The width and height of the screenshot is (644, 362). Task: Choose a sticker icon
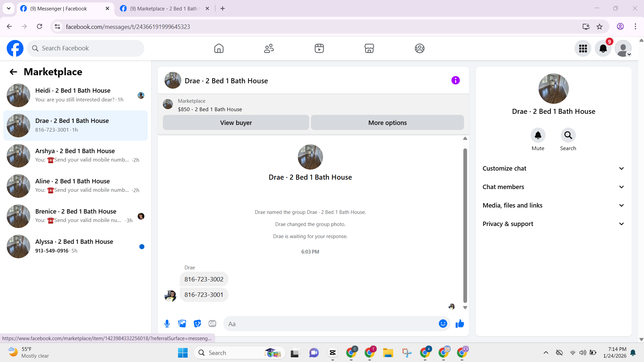click(x=197, y=324)
